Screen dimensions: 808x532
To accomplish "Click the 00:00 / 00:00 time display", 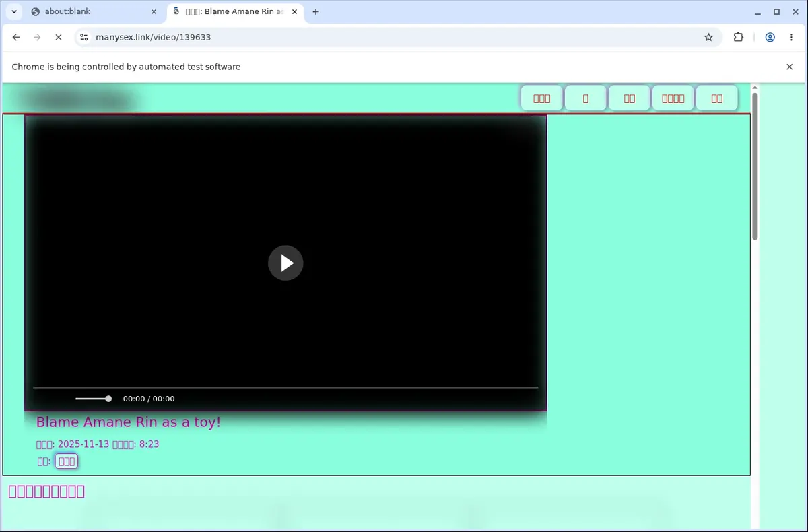I will click(149, 399).
